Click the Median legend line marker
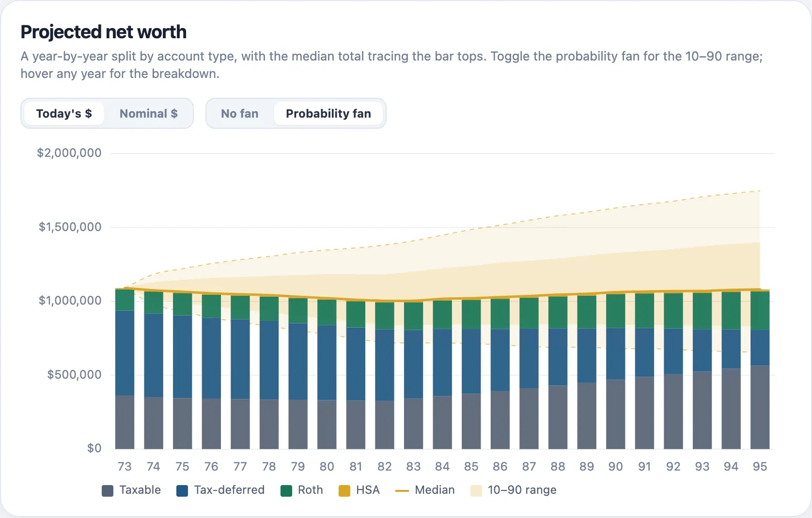 coord(402,491)
